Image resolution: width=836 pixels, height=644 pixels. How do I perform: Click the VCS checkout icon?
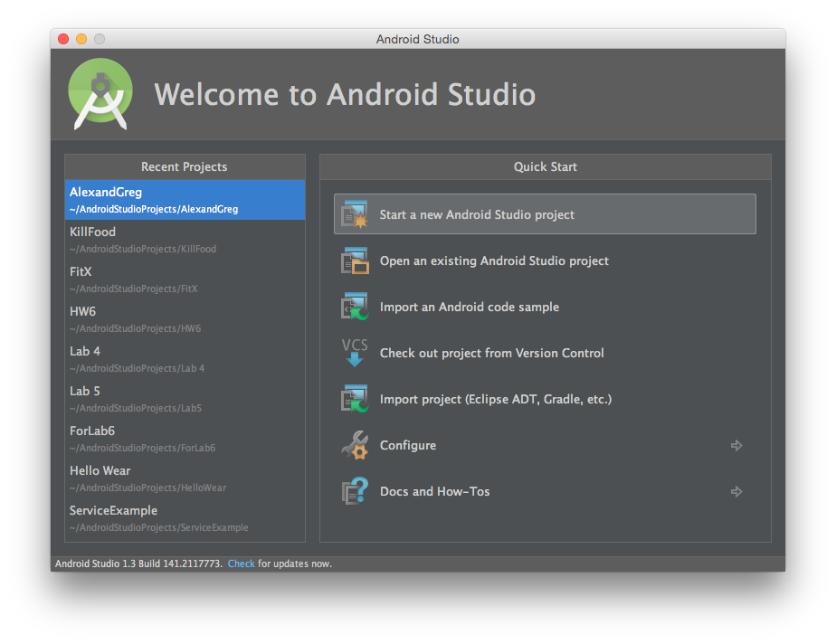354,353
